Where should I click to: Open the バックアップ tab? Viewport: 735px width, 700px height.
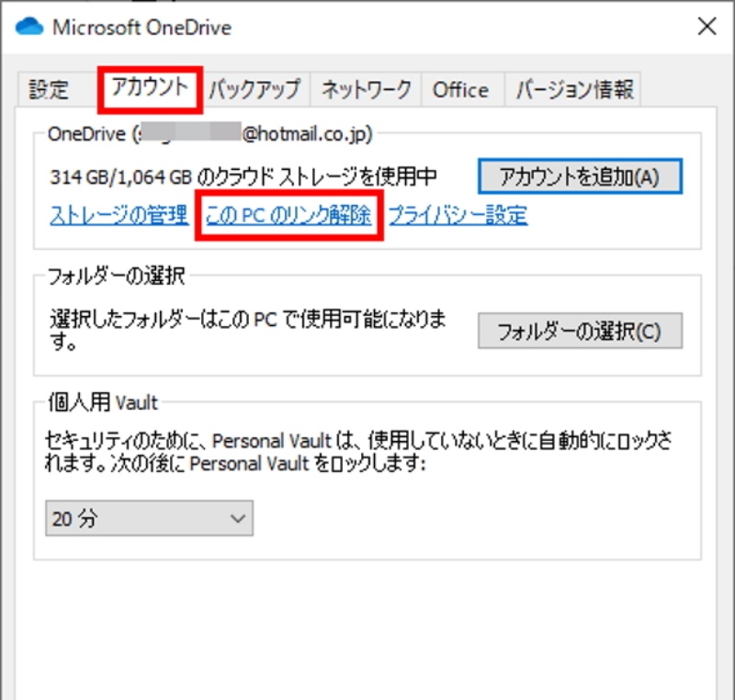(x=254, y=90)
